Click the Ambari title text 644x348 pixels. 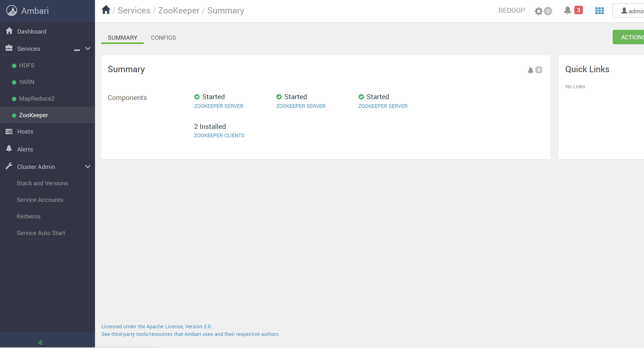click(x=35, y=11)
